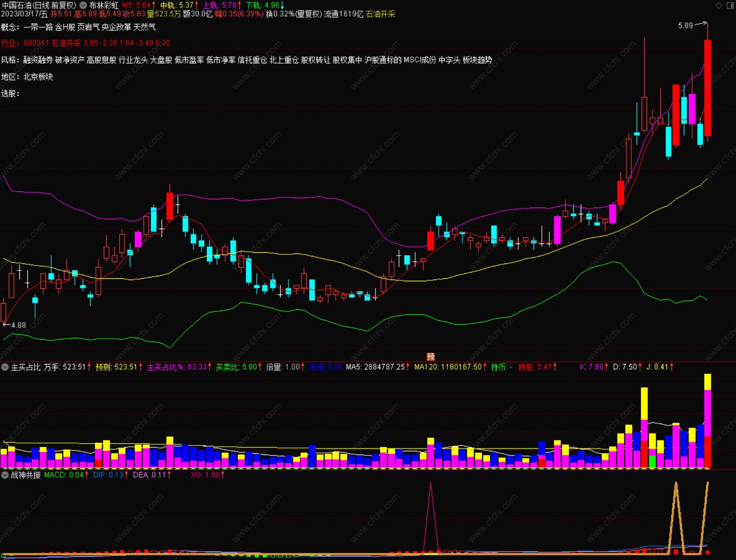Open the dropdown circle beside 布林彩虹
The image size is (736, 560).
click(83, 5)
